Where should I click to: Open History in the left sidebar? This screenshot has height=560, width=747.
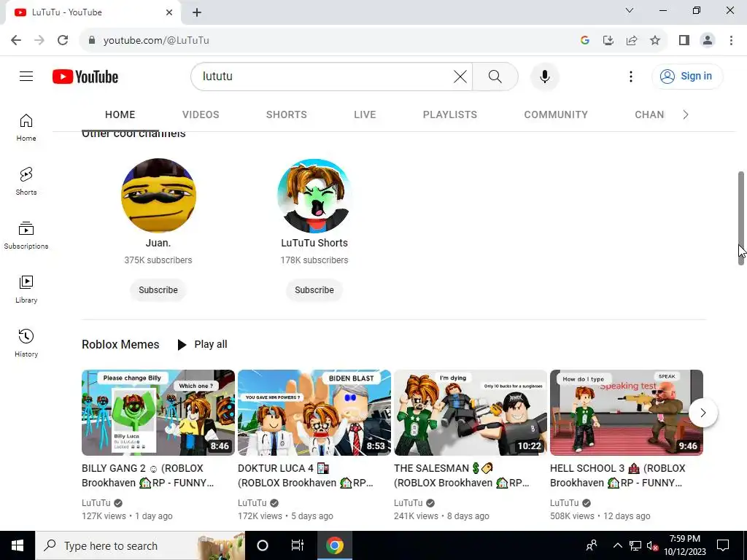click(x=26, y=343)
